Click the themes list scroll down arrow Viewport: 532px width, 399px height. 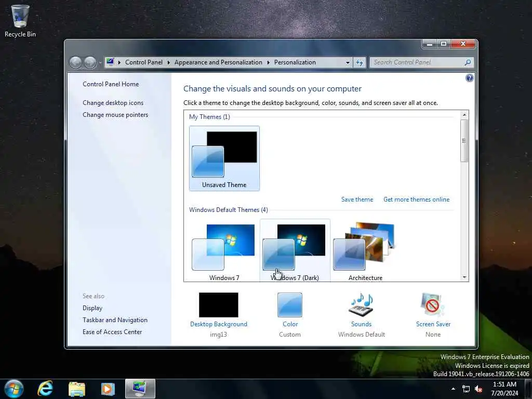tap(464, 277)
